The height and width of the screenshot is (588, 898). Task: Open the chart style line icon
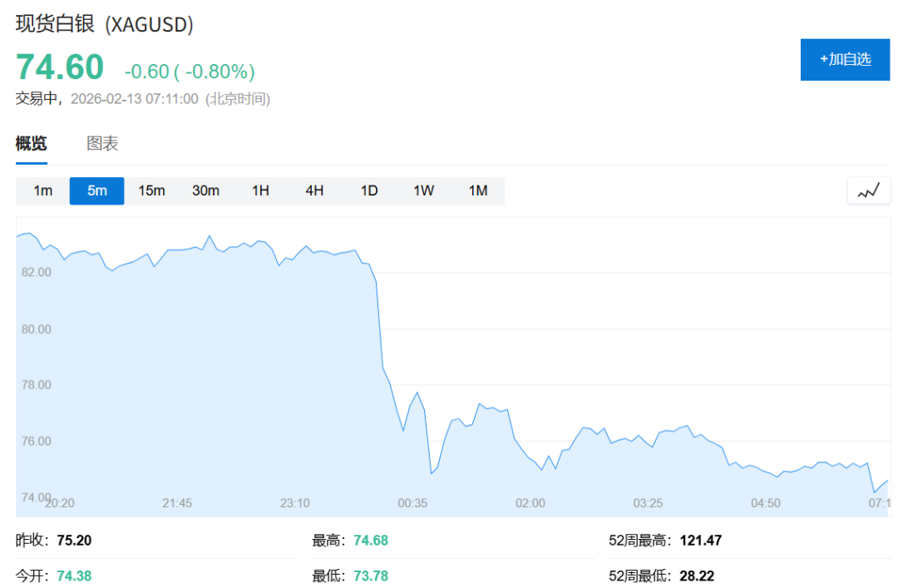(868, 191)
